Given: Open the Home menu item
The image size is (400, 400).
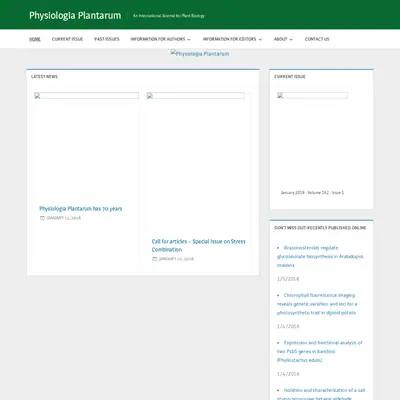Looking at the screenshot, I should [x=35, y=39].
